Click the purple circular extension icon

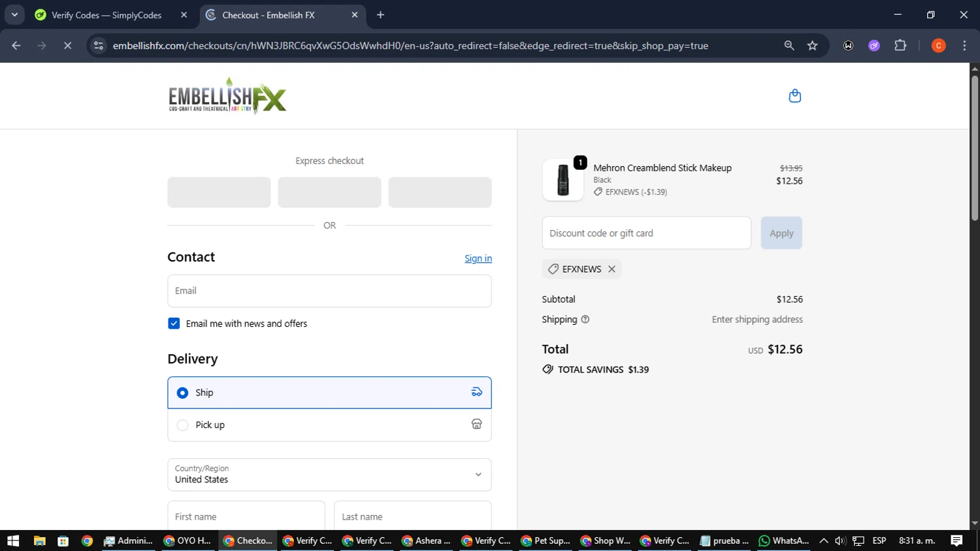(874, 46)
